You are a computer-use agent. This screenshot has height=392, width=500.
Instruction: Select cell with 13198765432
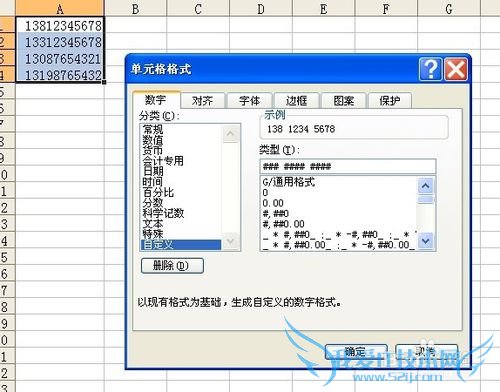click(60, 74)
